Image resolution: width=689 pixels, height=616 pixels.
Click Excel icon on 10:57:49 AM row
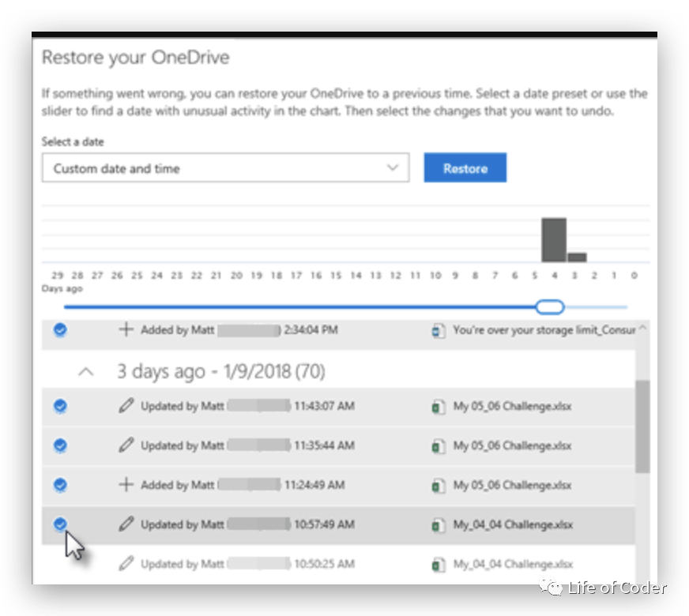tap(439, 524)
